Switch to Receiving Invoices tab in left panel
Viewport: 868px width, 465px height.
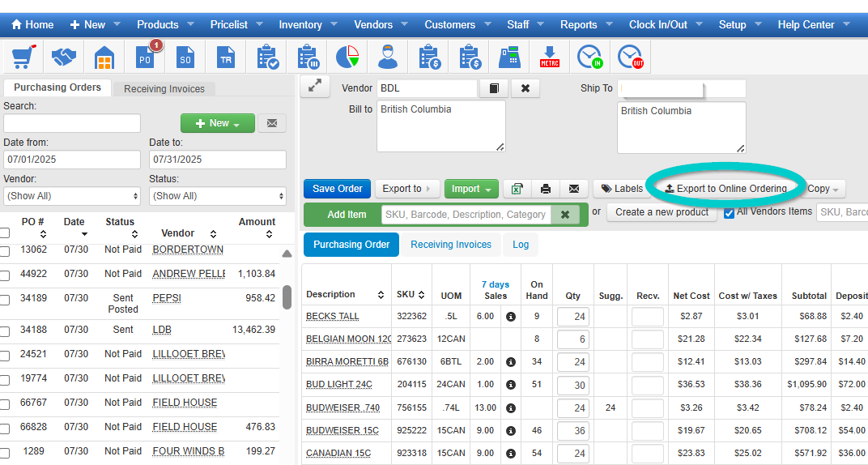click(164, 89)
